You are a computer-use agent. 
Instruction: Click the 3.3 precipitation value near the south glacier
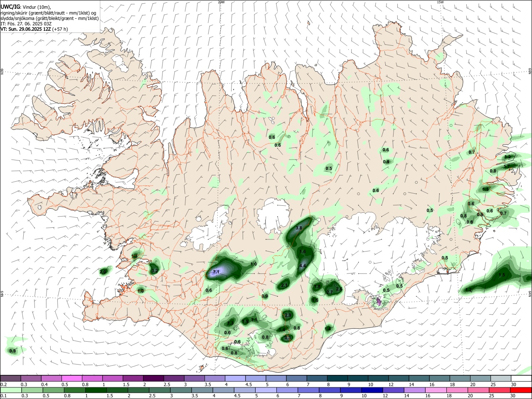[x=287, y=338]
